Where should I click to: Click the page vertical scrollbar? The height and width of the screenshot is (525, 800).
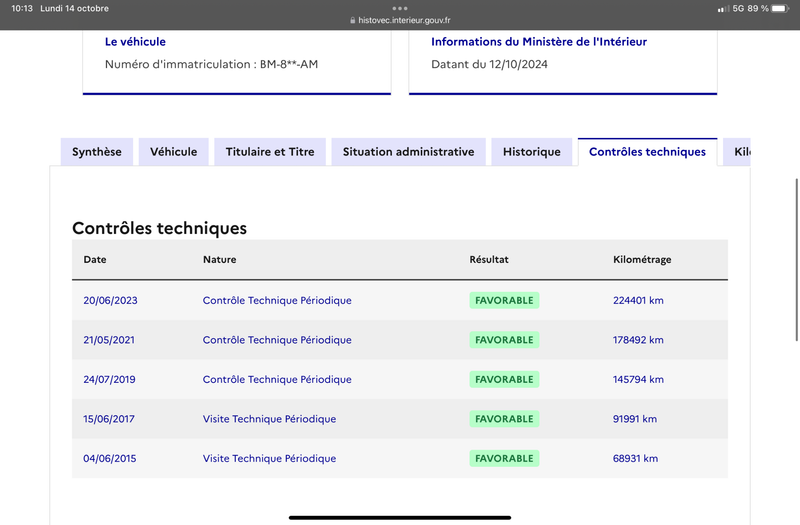click(x=796, y=260)
